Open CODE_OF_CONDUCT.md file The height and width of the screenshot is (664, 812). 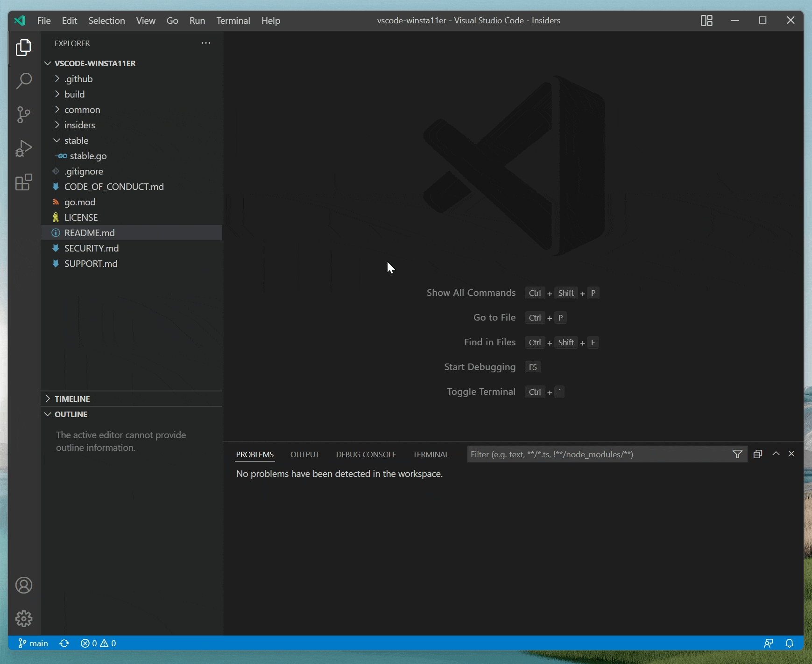click(x=132, y=187)
